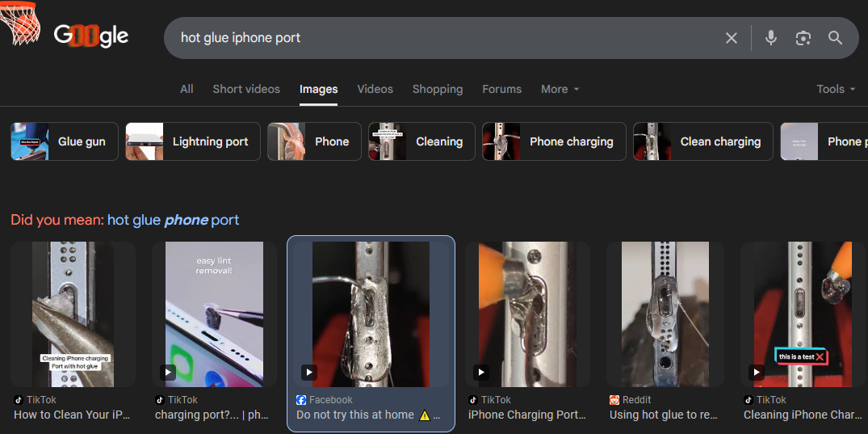Open the 'Do not try this at home' title link

(x=368, y=415)
